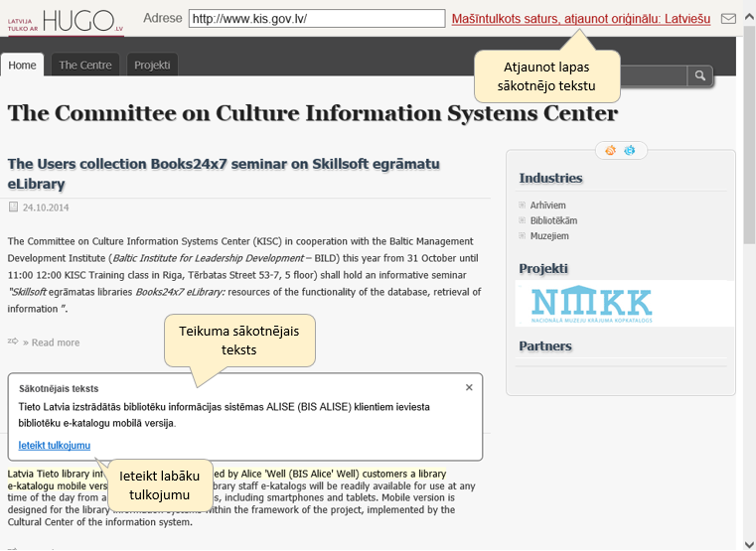
Task: Click the NMKK project logo banner
Action: point(625,304)
